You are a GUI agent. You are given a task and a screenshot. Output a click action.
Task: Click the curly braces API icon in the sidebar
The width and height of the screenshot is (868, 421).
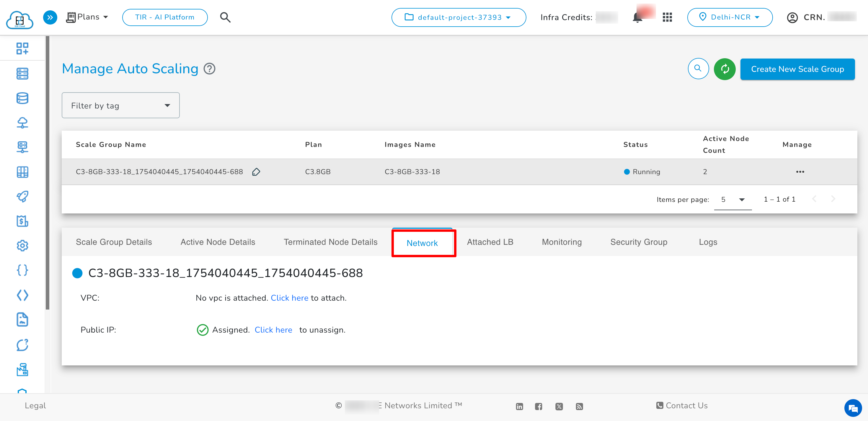pyautogui.click(x=22, y=270)
